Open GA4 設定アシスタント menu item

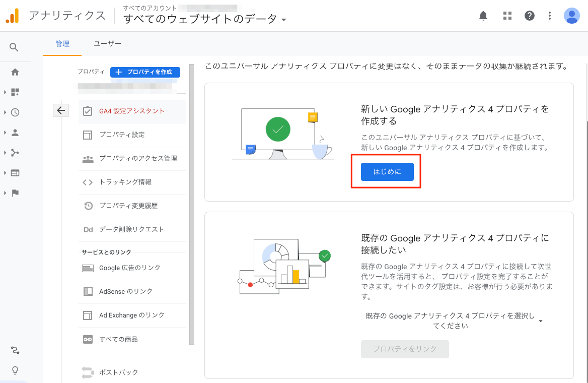coord(132,111)
